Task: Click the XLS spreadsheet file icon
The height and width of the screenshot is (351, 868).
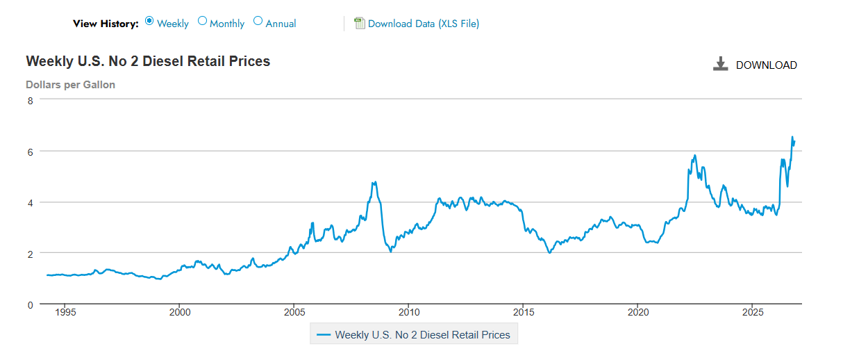Action: (x=360, y=23)
